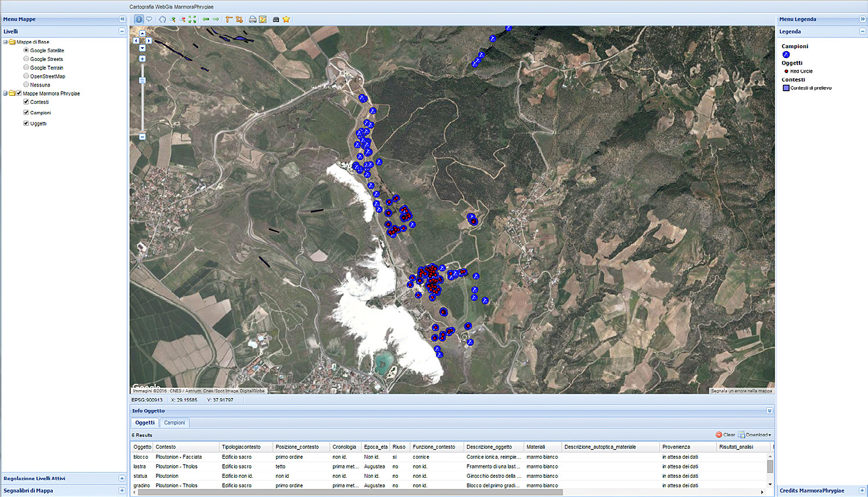Collapse the Info Oggetto panel
The width and height of the screenshot is (868, 497).
(x=769, y=410)
